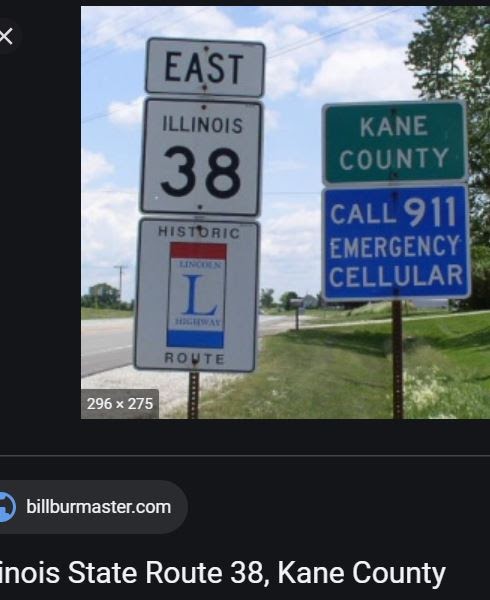Click the green Kane County sign

pyautogui.click(x=395, y=143)
